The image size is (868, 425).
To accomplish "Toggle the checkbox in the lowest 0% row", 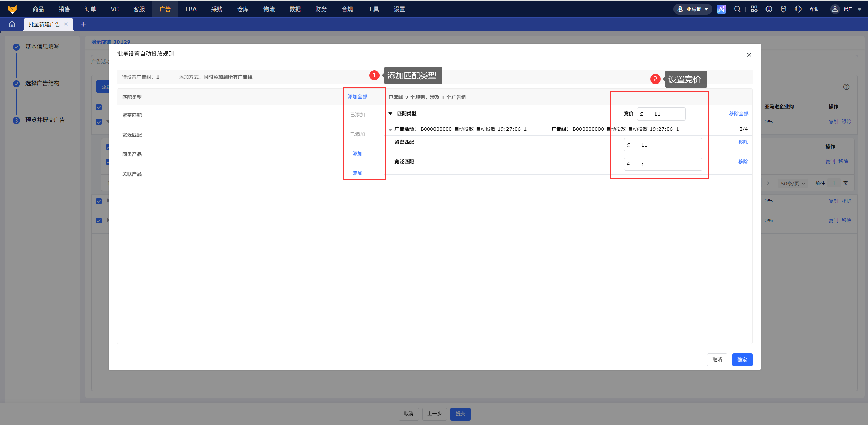I will click(x=99, y=221).
